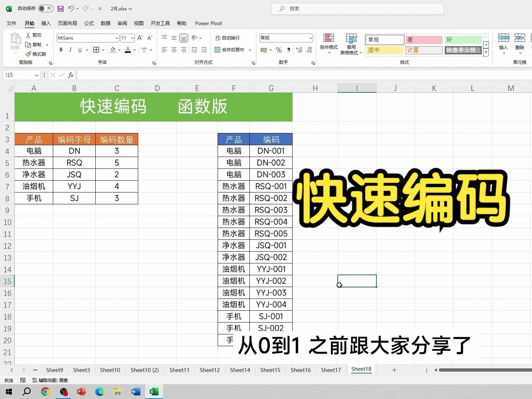Open Windows Start menu
This screenshot has height=399, width=532.
9,392
